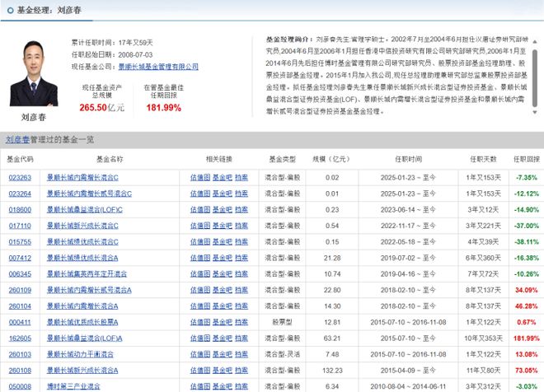Open fund code 260109
Image resolution: width=544 pixels, height=392 pixels.
click(20, 290)
